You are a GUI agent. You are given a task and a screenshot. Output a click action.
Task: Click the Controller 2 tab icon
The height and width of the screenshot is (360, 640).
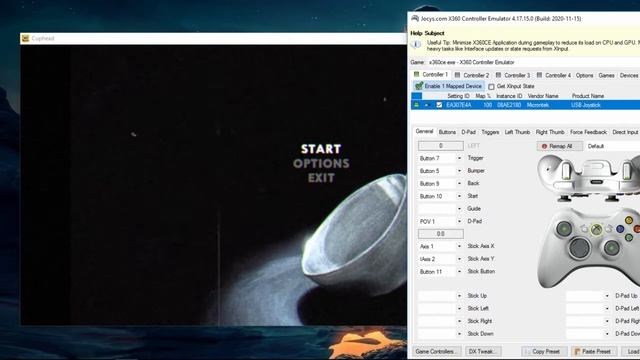point(458,75)
